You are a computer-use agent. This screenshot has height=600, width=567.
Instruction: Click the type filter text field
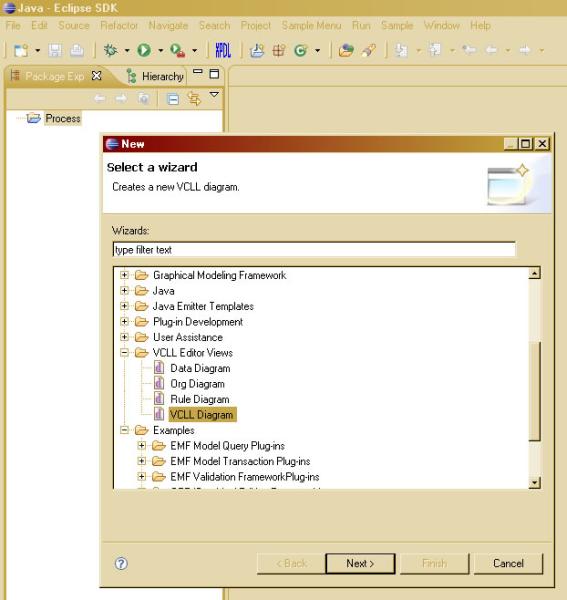[314, 249]
